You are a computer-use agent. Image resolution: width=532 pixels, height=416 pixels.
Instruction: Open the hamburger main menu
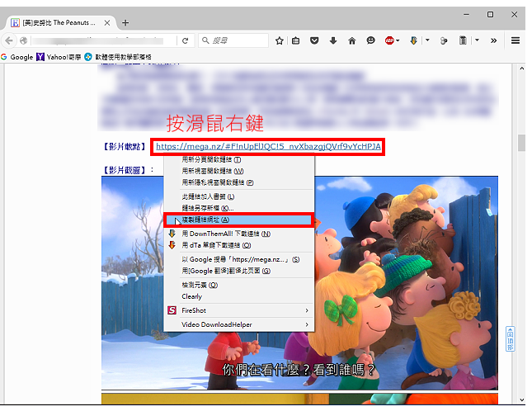tap(516, 40)
